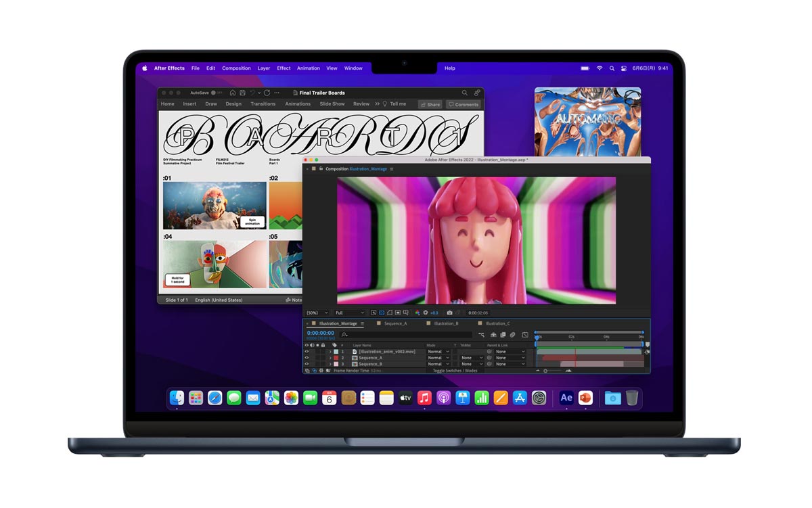Click the frame blending icon in timeline toolbar
The height and width of the screenshot is (508, 812).
click(503, 335)
